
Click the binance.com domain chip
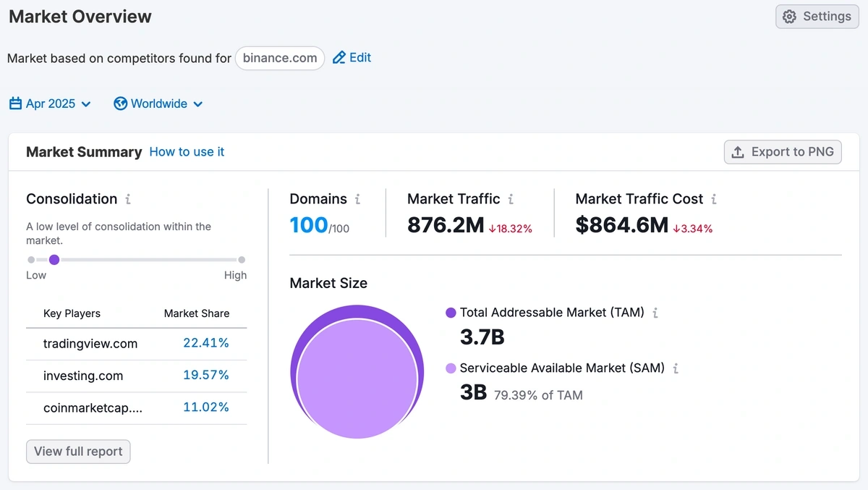[x=280, y=58]
